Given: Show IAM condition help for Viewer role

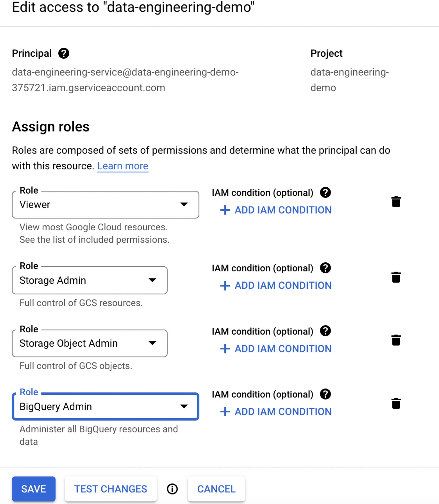Looking at the screenshot, I should click(x=325, y=192).
